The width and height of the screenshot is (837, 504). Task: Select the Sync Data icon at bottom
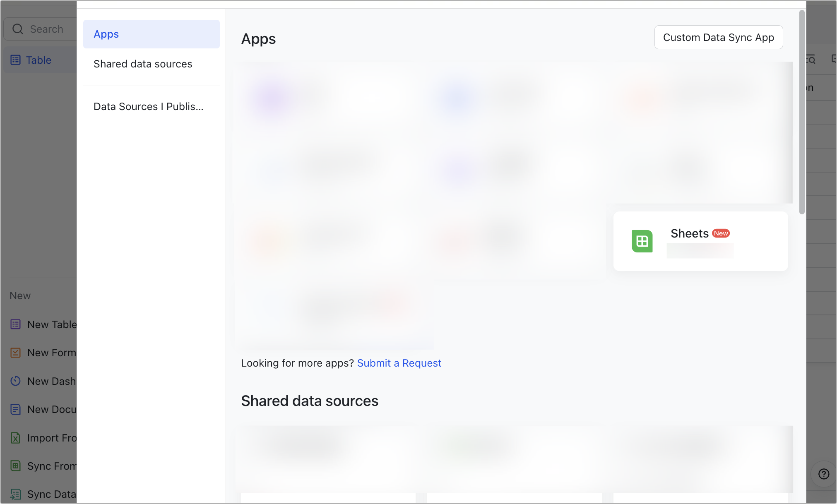(15, 494)
